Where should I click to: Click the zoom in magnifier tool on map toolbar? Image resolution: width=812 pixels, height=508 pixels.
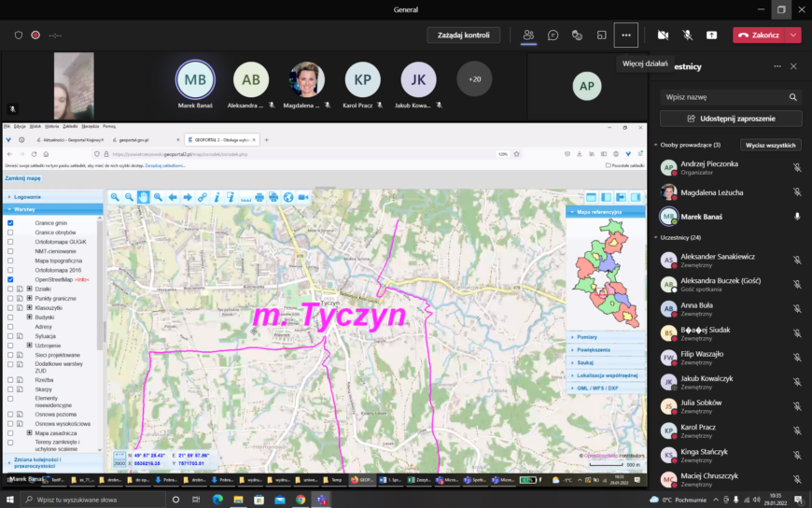click(115, 197)
